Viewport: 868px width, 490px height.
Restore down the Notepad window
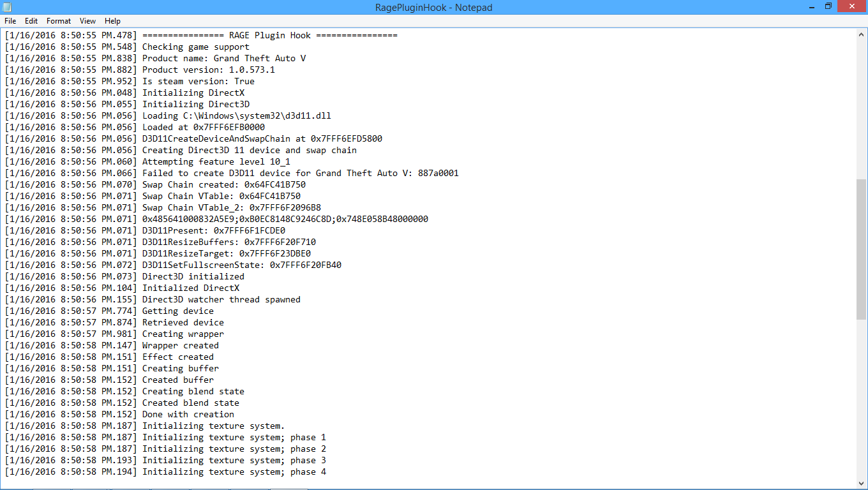[828, 6]
